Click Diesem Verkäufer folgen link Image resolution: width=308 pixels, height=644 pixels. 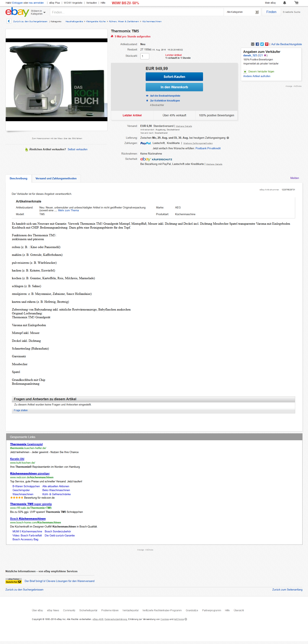pos(261,72)
